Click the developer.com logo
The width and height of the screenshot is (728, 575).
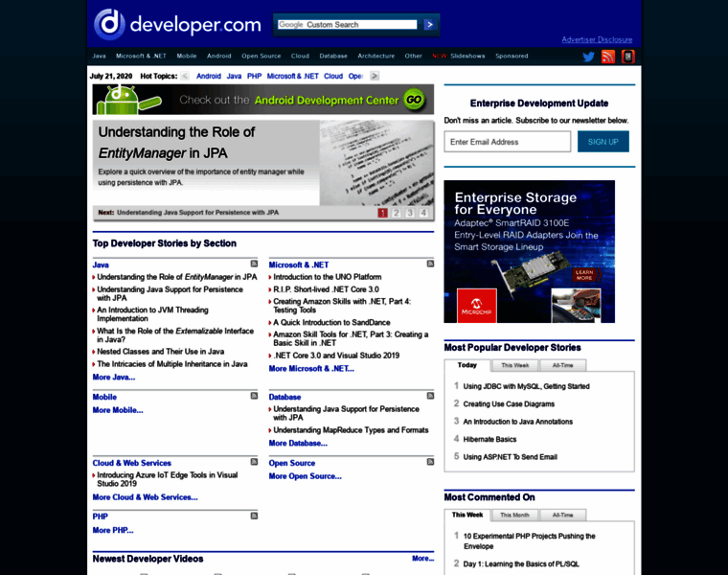[177, 24]
